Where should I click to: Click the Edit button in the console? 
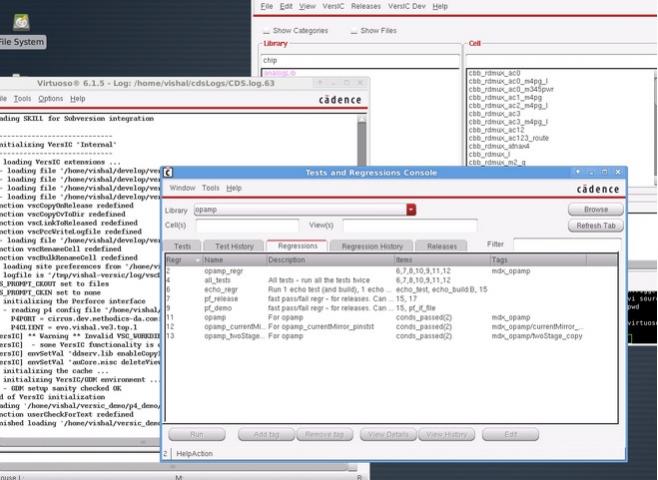coord(510,435)
